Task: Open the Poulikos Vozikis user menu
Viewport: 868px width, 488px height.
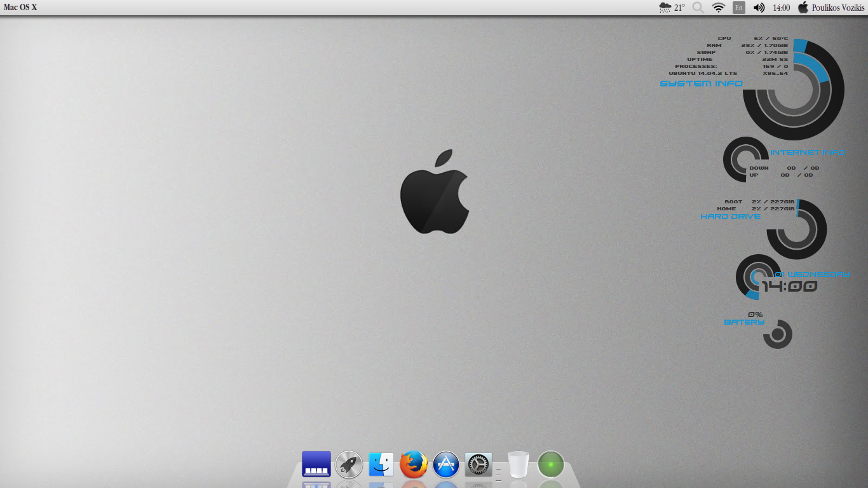Action: (x=838, y=8)
